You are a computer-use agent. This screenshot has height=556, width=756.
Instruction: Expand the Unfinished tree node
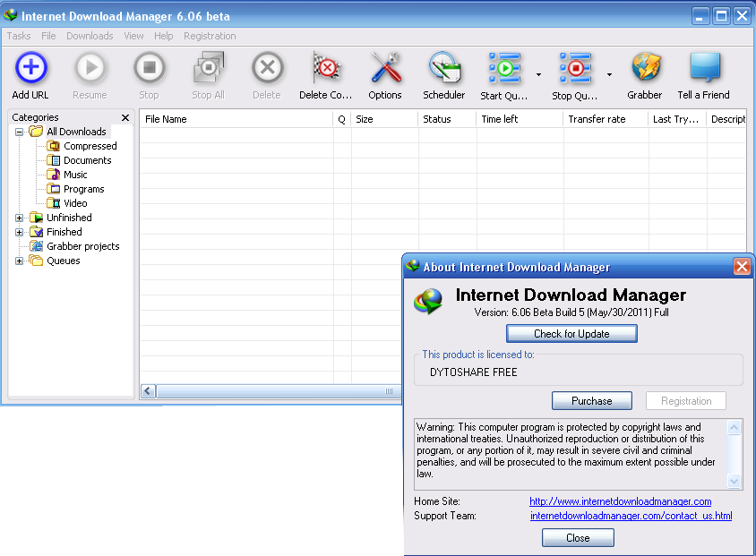click(x=20, y=218)
